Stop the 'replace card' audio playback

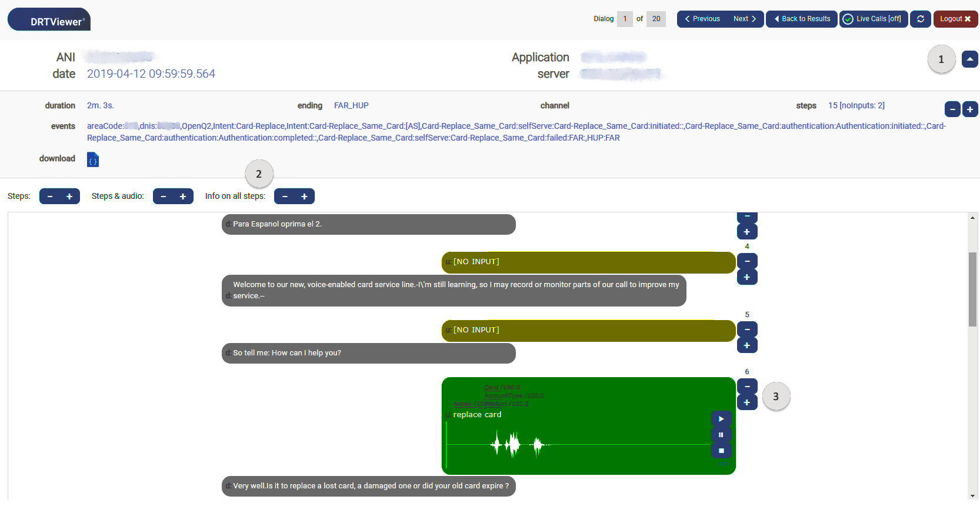coord(721,451)
